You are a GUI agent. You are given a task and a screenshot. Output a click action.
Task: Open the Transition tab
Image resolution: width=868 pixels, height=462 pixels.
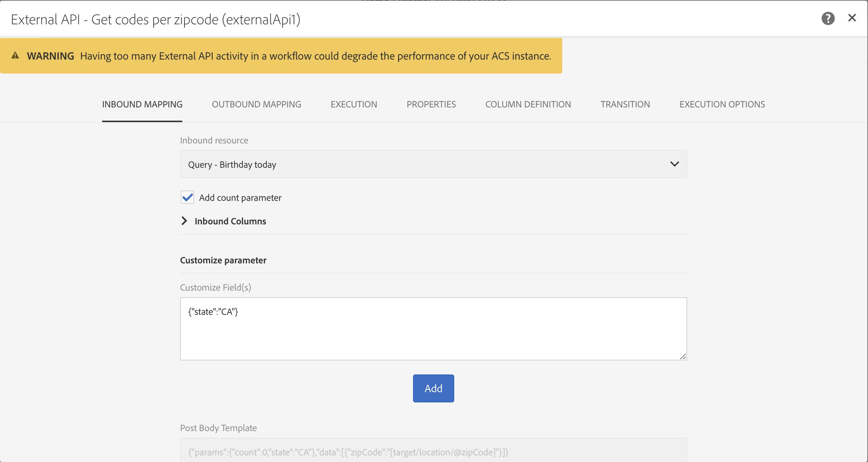tap(625, 104)
